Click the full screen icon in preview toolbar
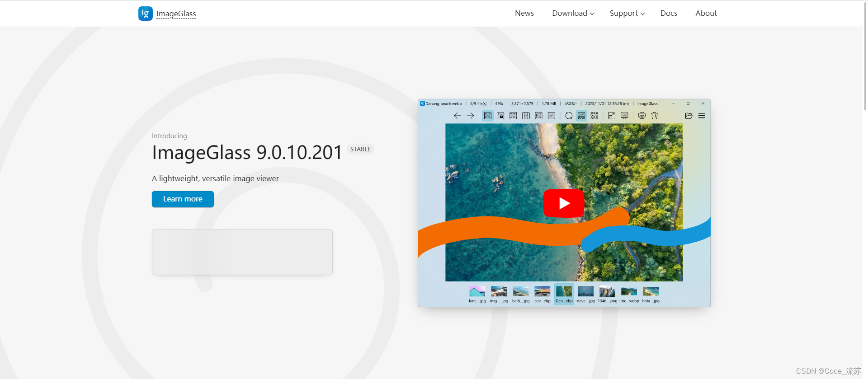 [612, 116]
